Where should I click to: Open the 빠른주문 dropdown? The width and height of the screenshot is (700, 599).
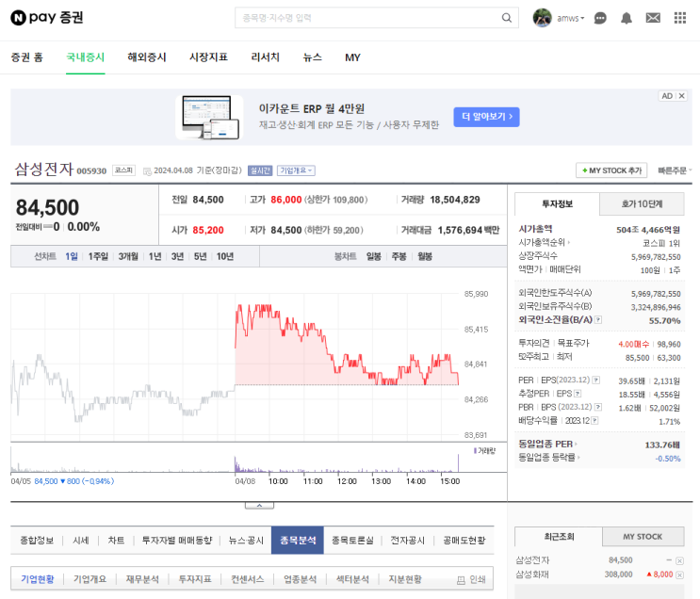pos(675,170)
